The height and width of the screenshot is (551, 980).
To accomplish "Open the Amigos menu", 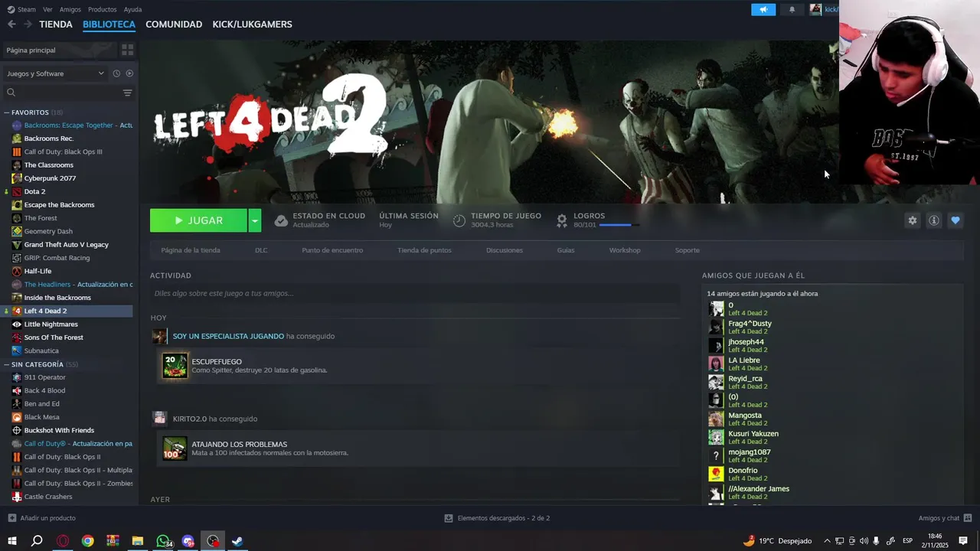I will [70, 9].
